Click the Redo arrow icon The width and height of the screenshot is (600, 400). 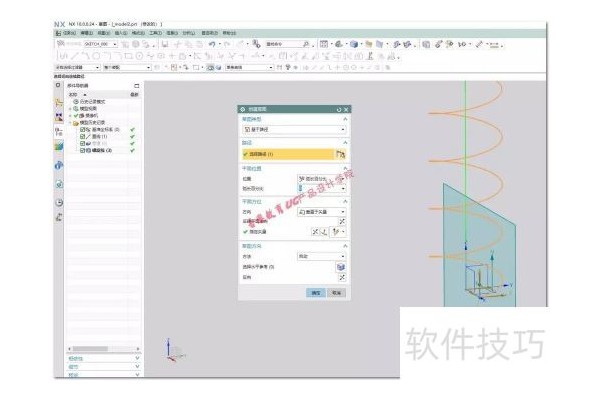tap(227, 44)
